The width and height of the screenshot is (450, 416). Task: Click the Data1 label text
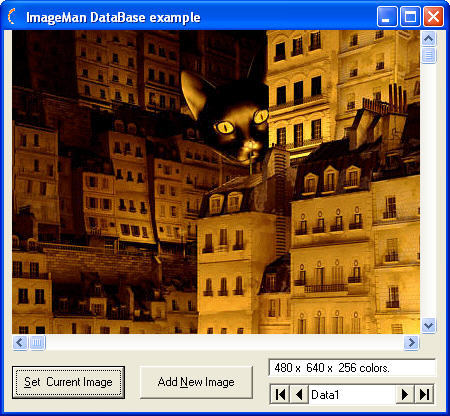(325, 395)
